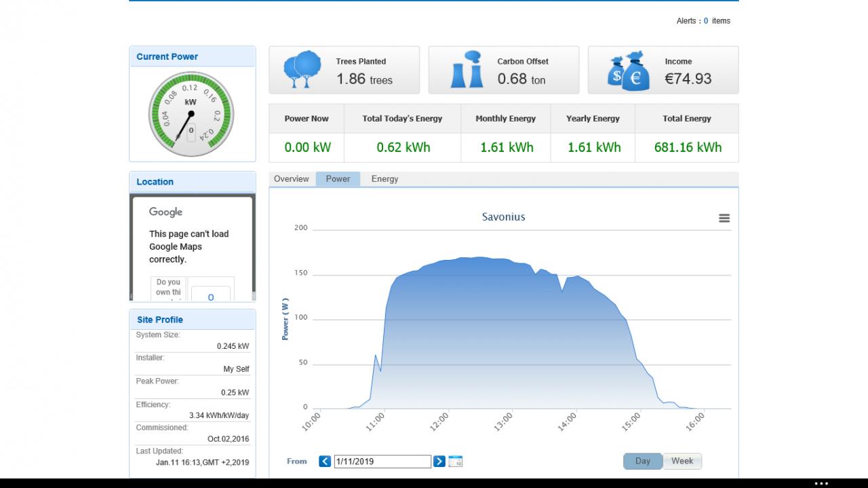The height and width of the screenshot is (488, 868).
Task: Click the Income money bags icon
Action: pyautogui.click(x=629, y=71)
